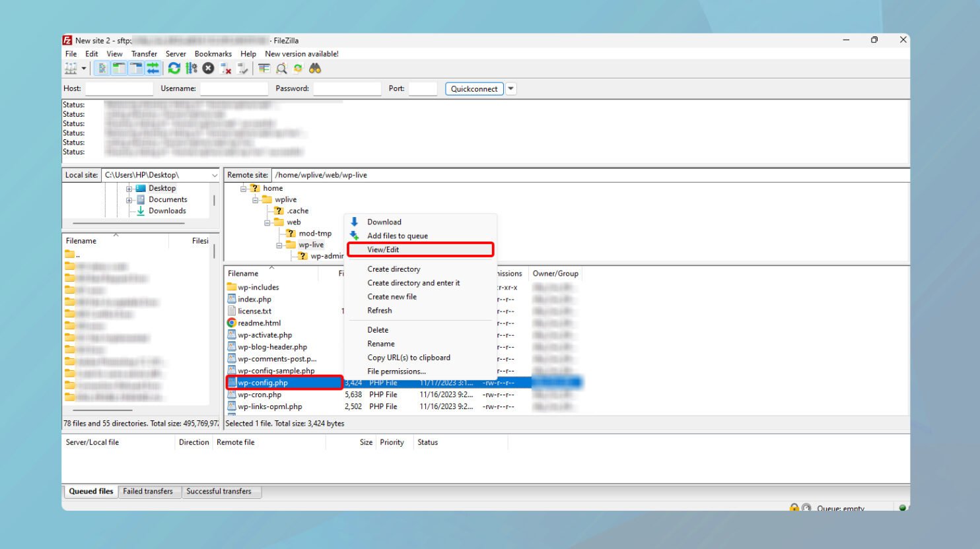980x549 pixels.
Task: Toggle the message log display
Action: point(102,67)
